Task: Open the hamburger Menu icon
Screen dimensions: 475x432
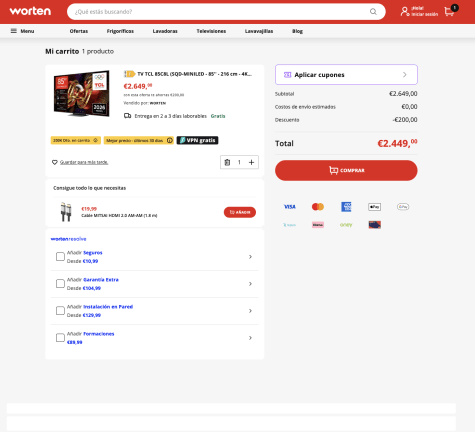Action: pyautogui.click(x=14, y=31)
